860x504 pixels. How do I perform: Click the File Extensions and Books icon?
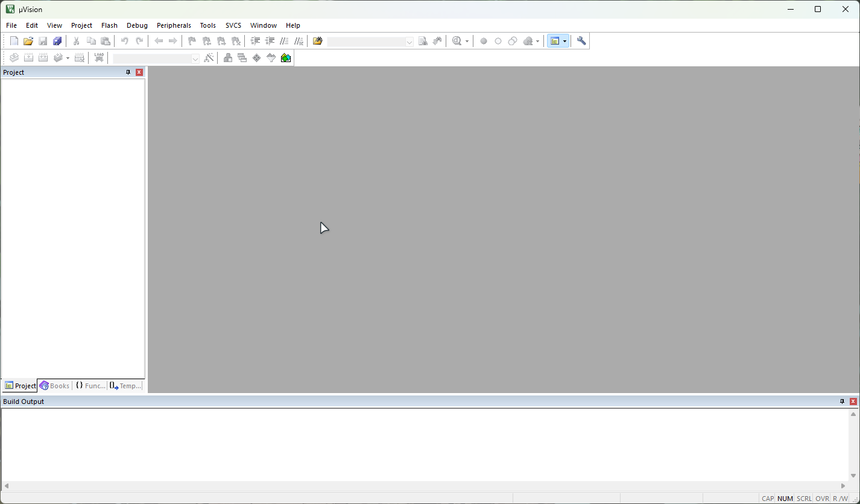tap(228, 58)
